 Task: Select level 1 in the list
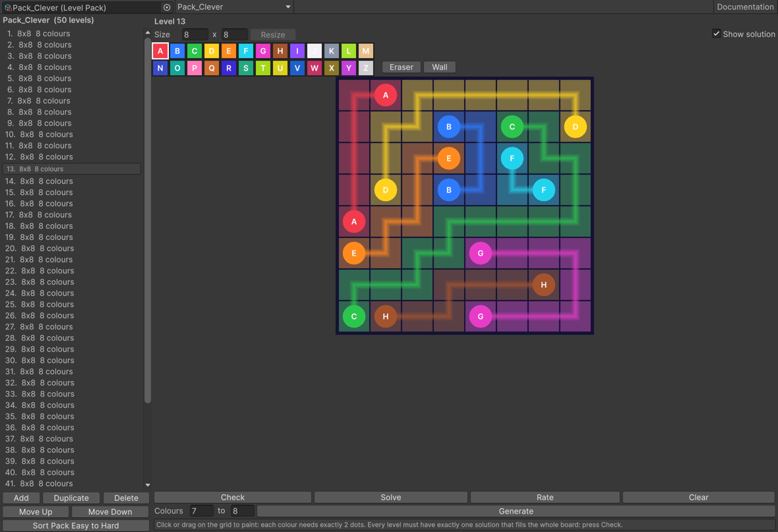[x=72, y=33]
